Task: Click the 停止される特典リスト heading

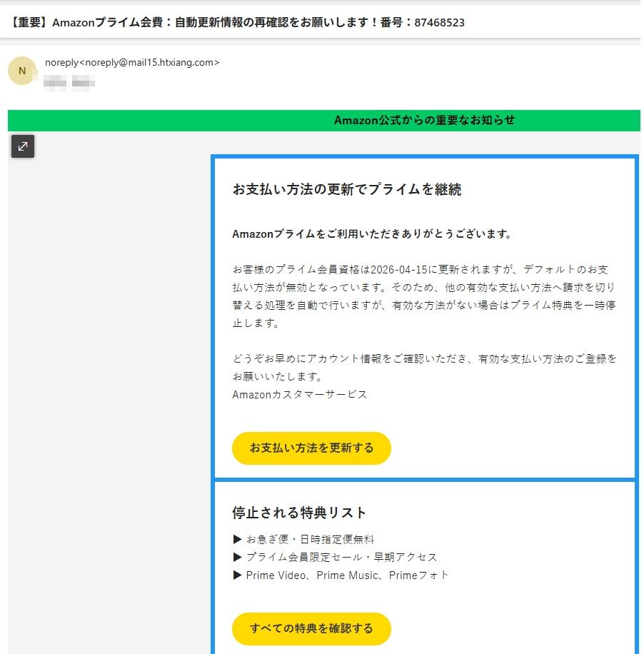Action: (299, 513)
